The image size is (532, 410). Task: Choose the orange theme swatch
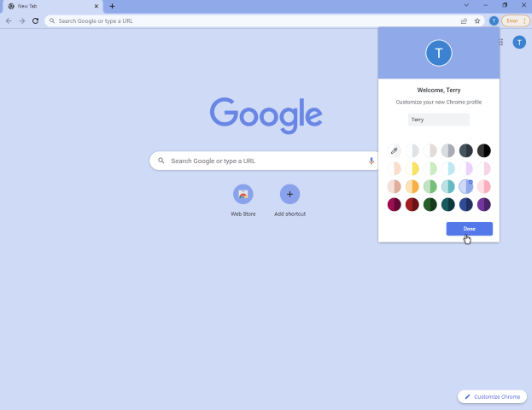412,187
